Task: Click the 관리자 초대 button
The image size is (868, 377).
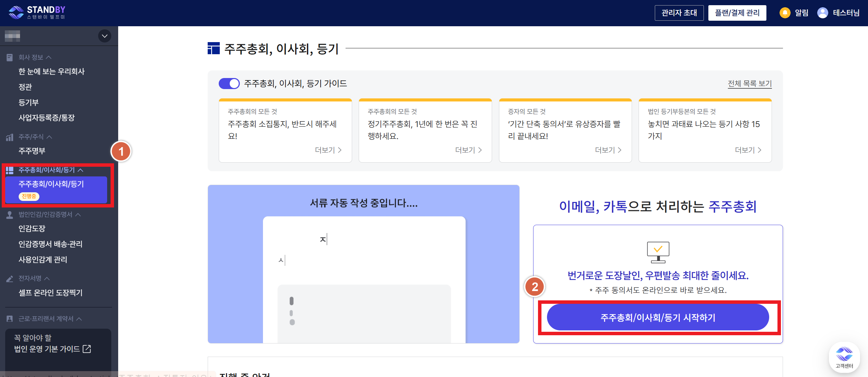Action: point(679,13)
